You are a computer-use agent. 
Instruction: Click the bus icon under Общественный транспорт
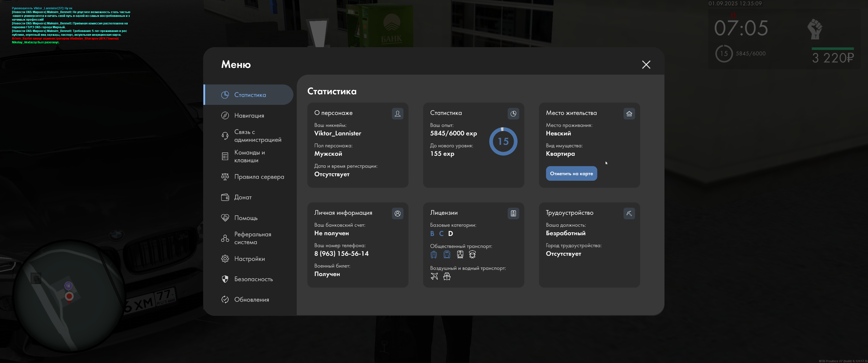pyautogui.click(x=434, y=255)
